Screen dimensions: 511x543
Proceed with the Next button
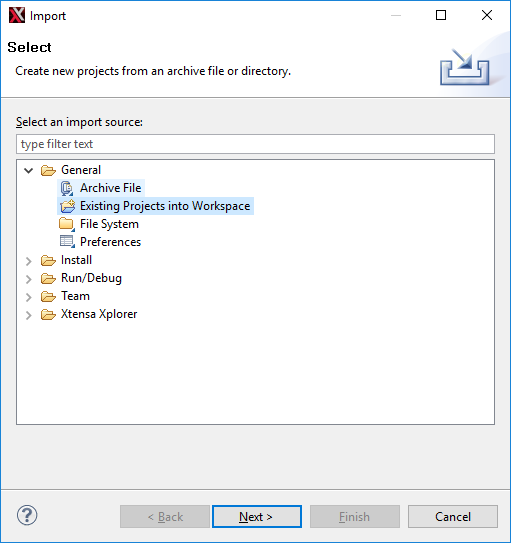click(257, 516)
